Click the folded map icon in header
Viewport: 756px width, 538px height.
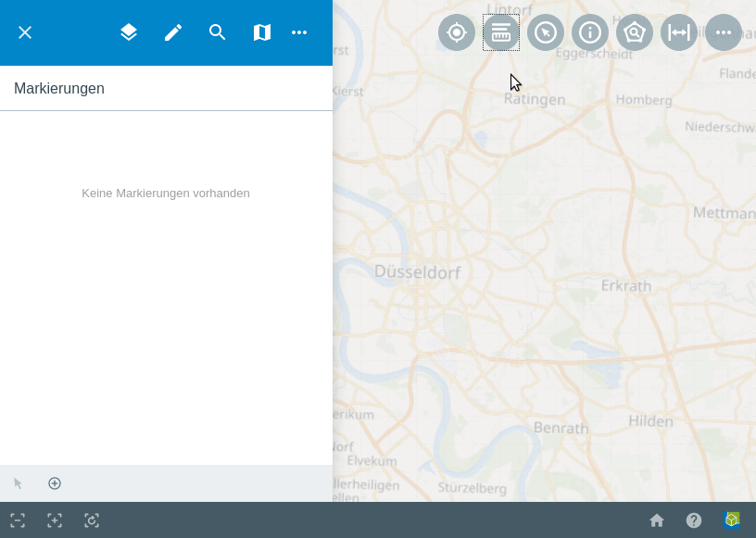coord(262,32)
